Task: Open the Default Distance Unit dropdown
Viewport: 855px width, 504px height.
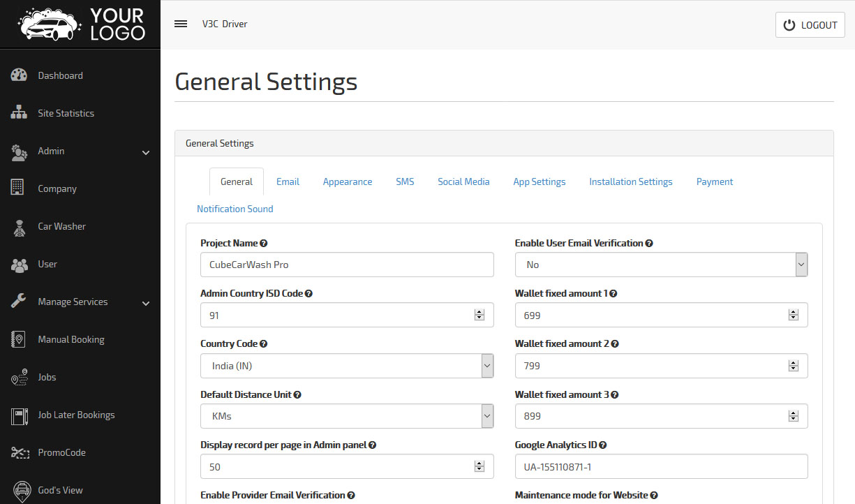Action: pyautogui.click(x=347, y=416)
